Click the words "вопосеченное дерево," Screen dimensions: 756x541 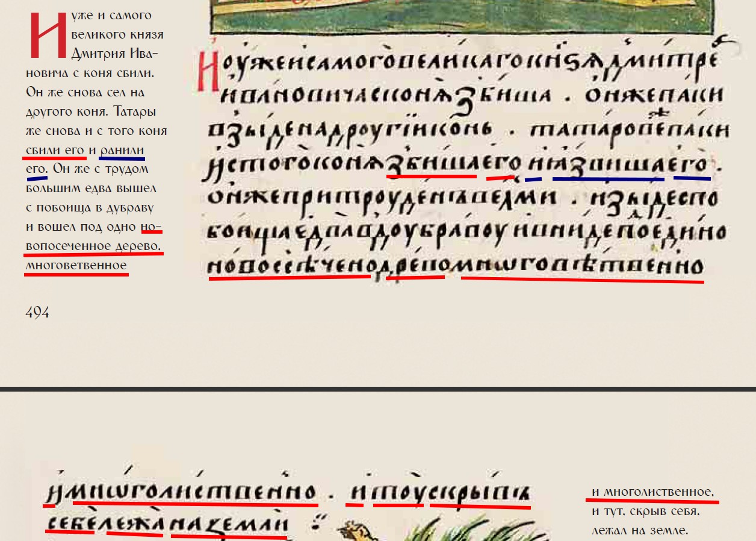pos(93,246)
